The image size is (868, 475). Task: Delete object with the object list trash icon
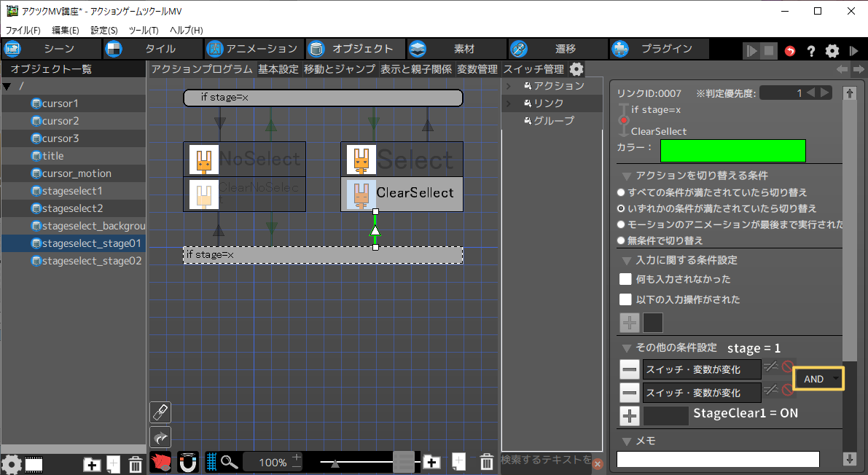click(135, 464)
